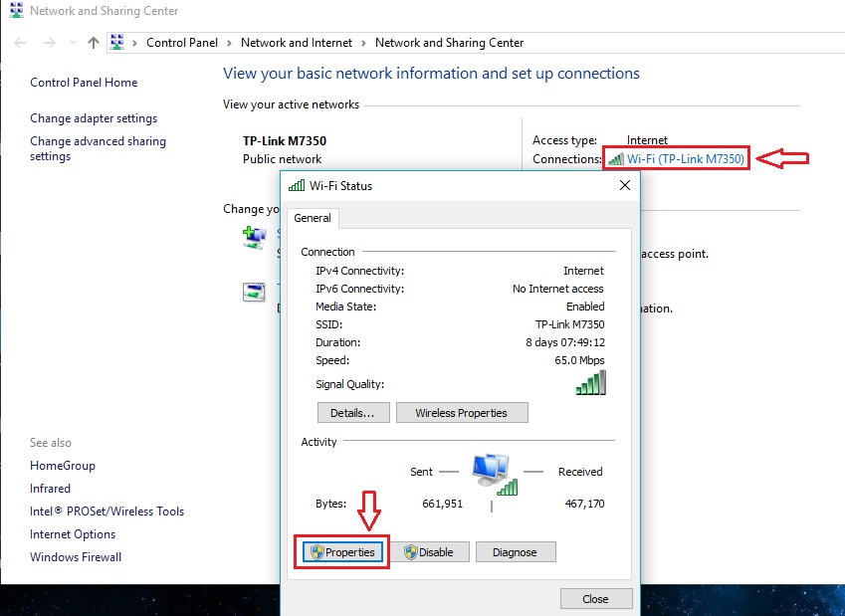Click the Up navigation arrow icon
The width and height of the screenshot is (845, 616).
(94, 43)
